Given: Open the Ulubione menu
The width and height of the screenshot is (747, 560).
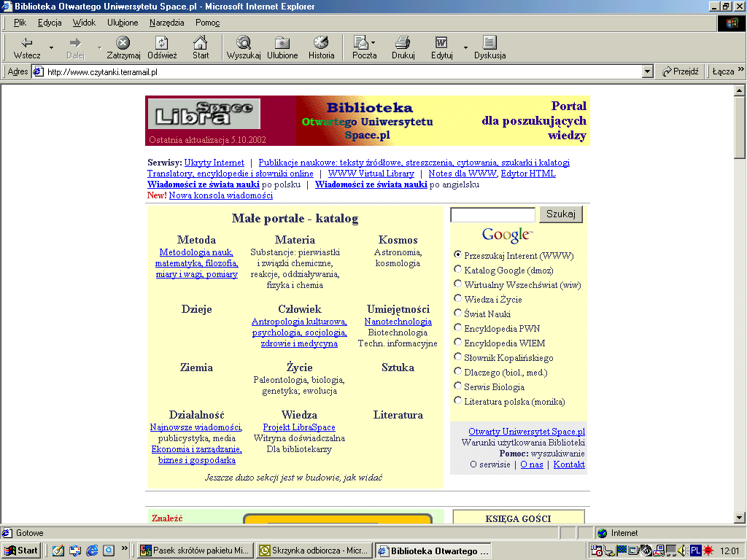Looking at the screenshot, I should [123, 23].
